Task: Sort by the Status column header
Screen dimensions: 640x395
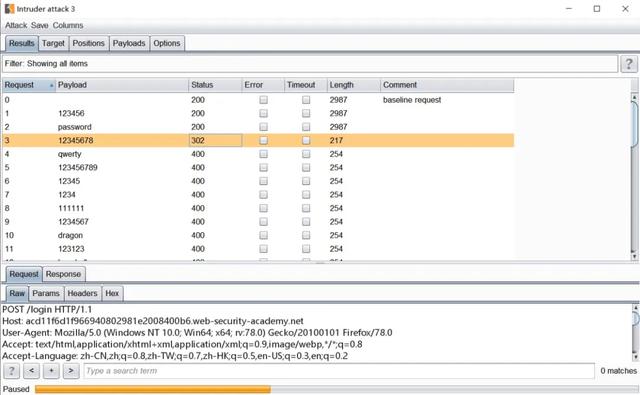Action: (x=215, y=85)
